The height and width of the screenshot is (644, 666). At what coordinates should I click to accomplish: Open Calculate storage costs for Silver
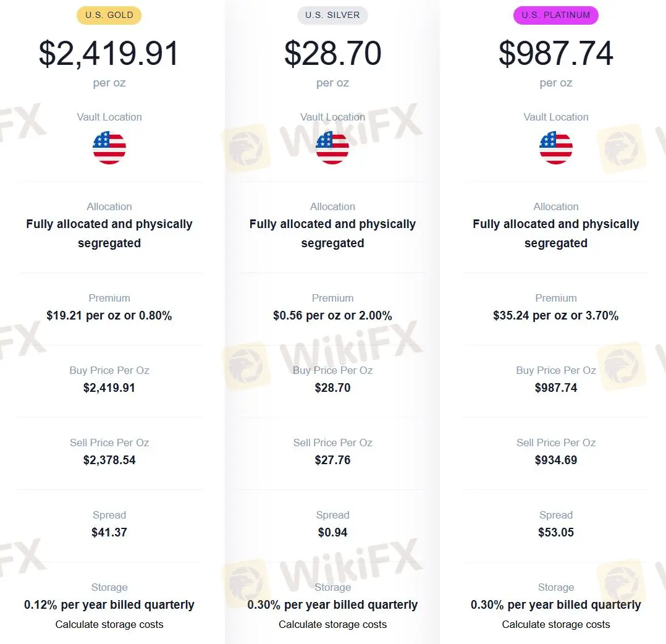pyautogui.click(x=332, y=624)
